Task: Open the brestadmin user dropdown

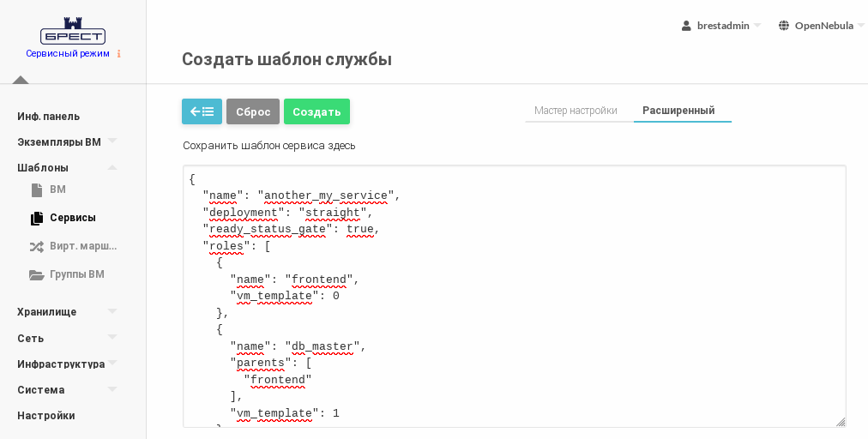Action: pyautogui.click(x=722, y=26)
